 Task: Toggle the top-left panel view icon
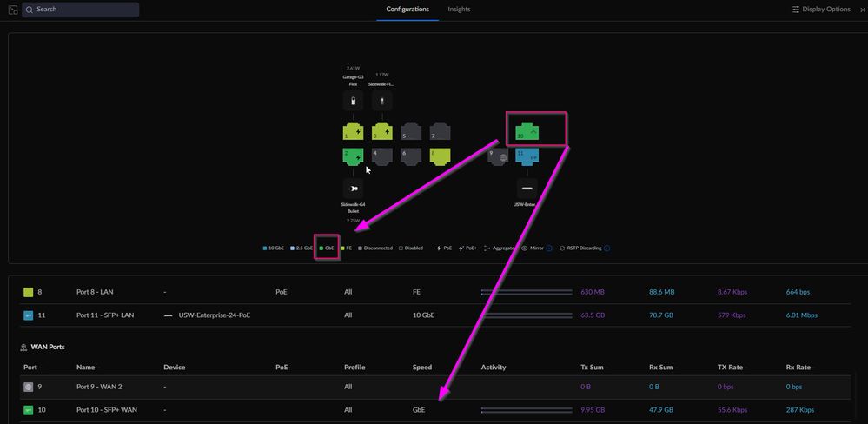coord(10,10)
